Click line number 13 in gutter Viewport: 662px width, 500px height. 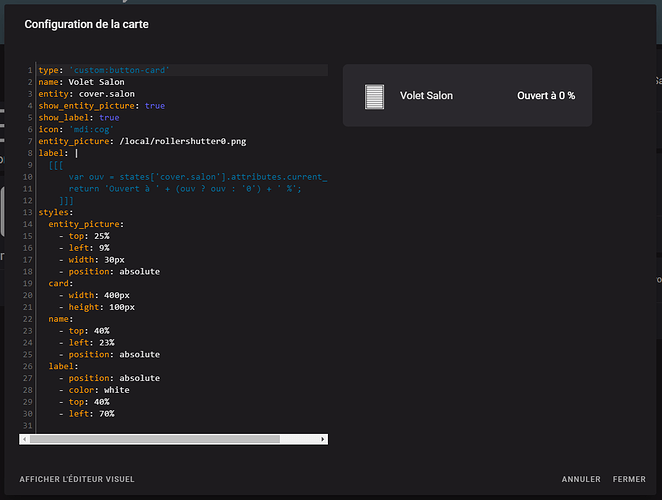coord(28,212)
